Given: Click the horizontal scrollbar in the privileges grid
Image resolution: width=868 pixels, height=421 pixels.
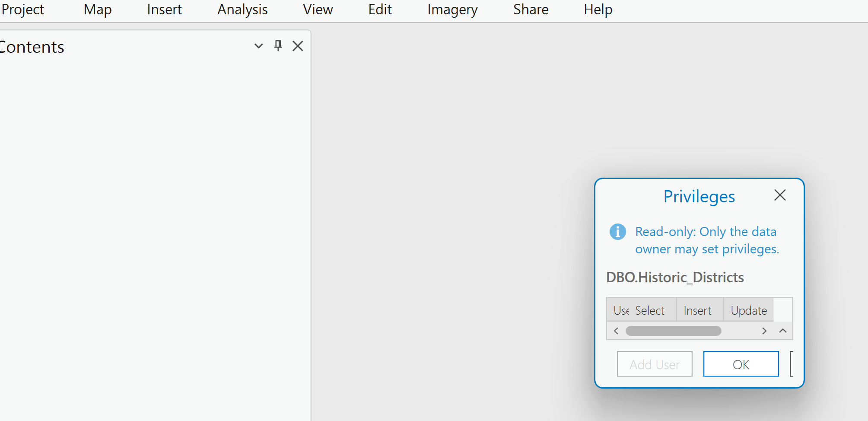Looking at the screenshot, I should pos(673,331).
